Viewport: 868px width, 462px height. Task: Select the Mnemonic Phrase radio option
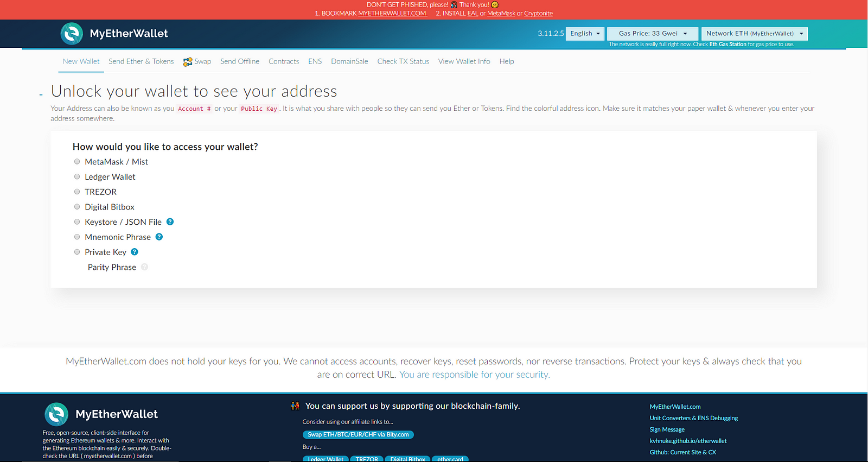(77, 237)
